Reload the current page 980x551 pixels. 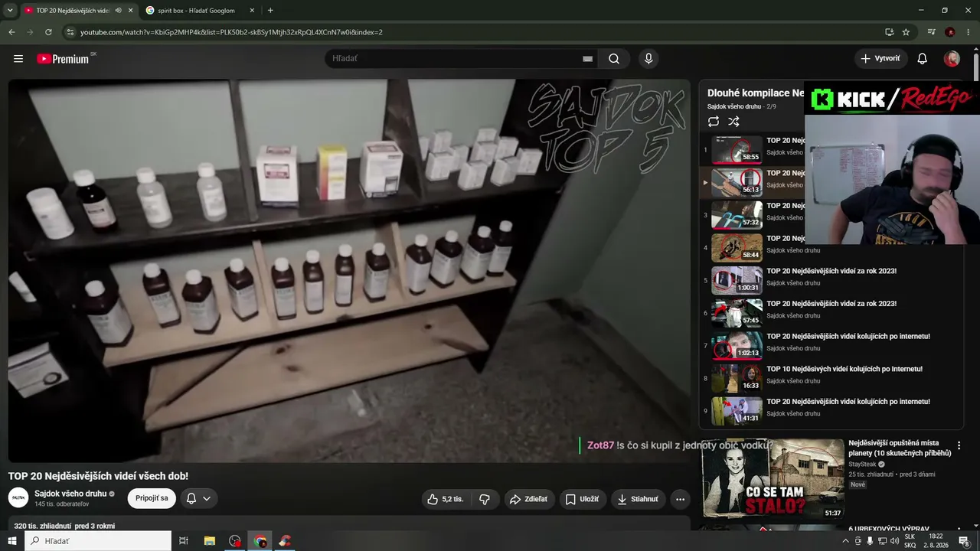click(48, 32)
